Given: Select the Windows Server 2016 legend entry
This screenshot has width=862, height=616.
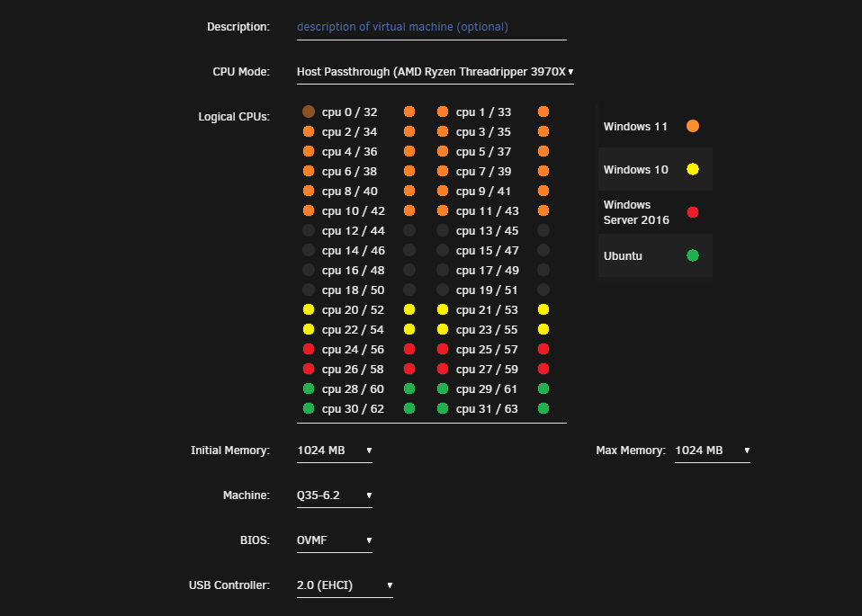Looking at the screenshot, I should [655, 212].
